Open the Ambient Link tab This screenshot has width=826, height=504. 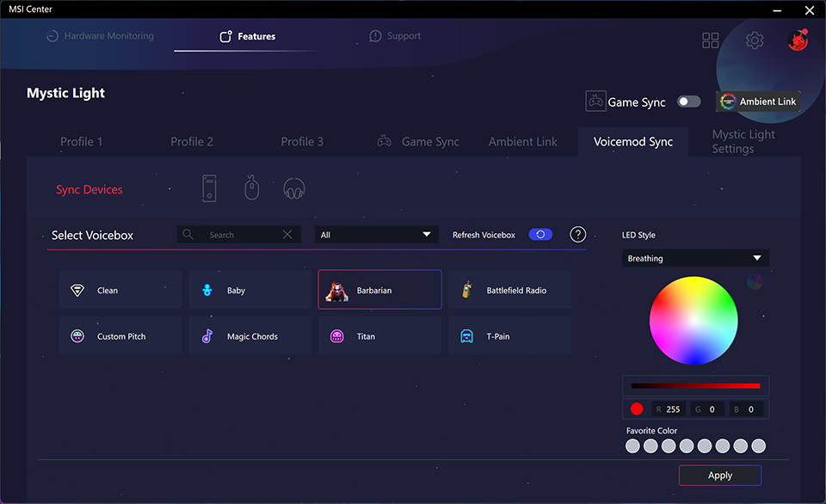click(x=522, y=142)
